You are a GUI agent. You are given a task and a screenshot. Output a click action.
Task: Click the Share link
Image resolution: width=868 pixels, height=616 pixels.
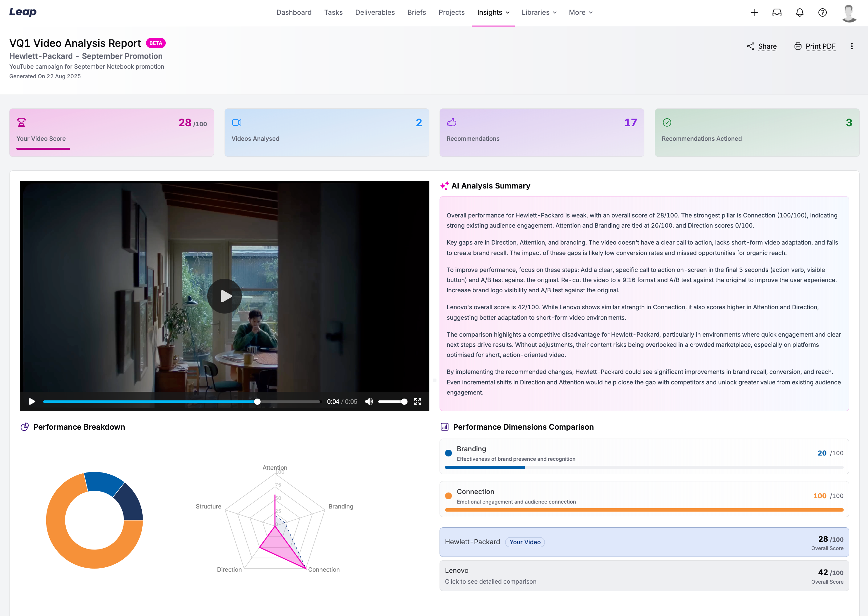click(x=767, y=46)
